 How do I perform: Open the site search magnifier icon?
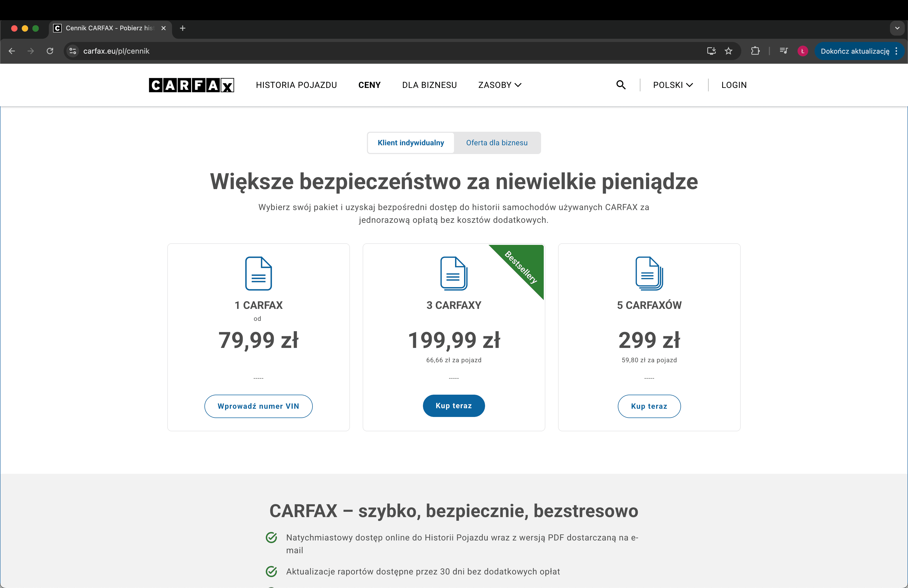point(621,85)
